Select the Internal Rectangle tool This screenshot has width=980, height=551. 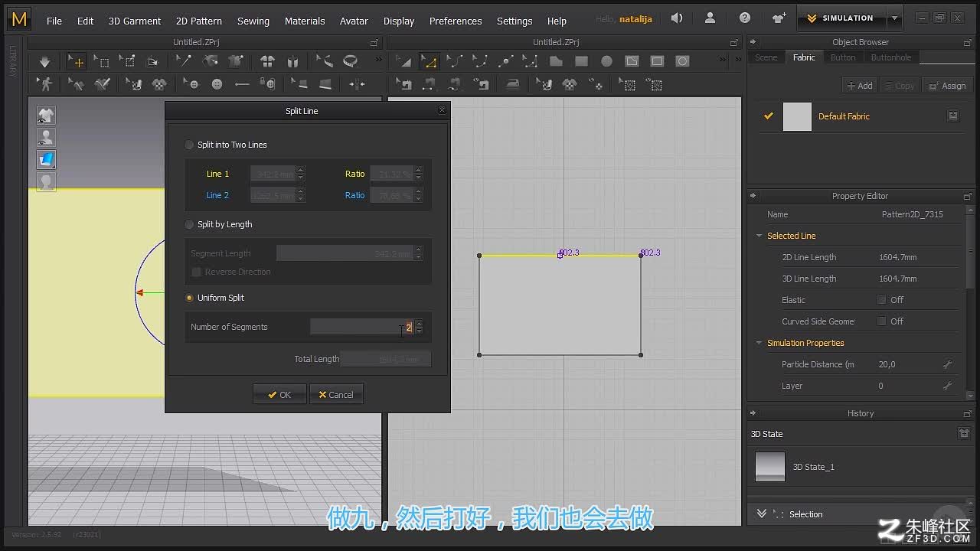coord(657,61)
